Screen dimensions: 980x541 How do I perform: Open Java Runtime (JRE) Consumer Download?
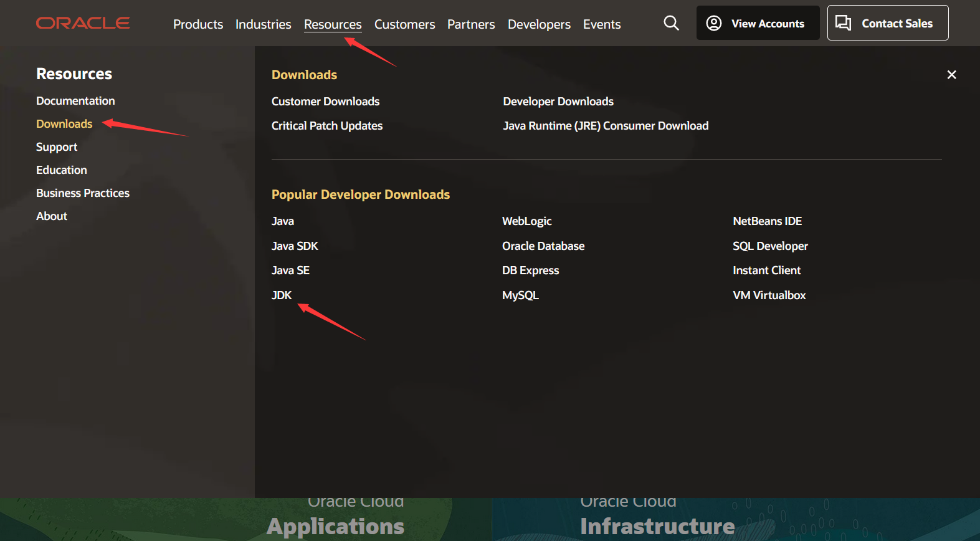pos(606,126)
